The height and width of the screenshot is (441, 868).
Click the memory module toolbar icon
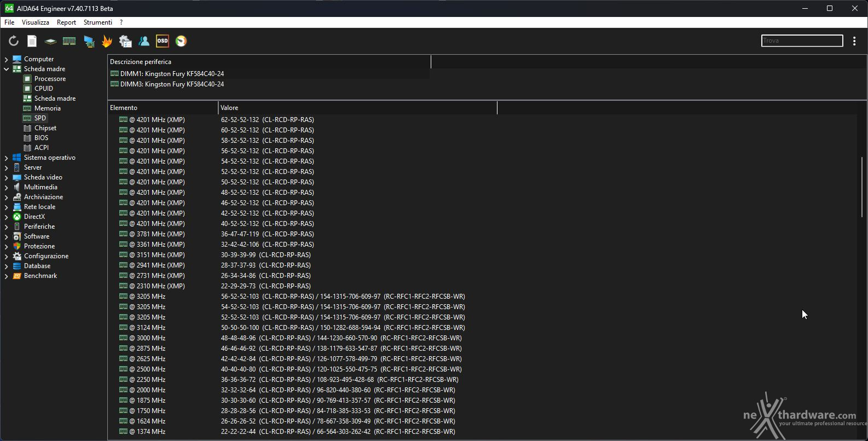click(x=69, y=41)
